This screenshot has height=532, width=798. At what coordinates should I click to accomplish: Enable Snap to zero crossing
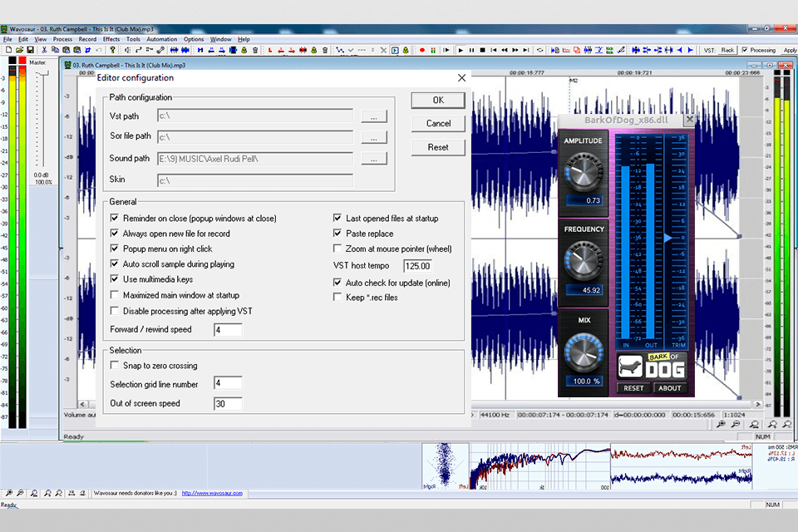[x=115, y=366]
